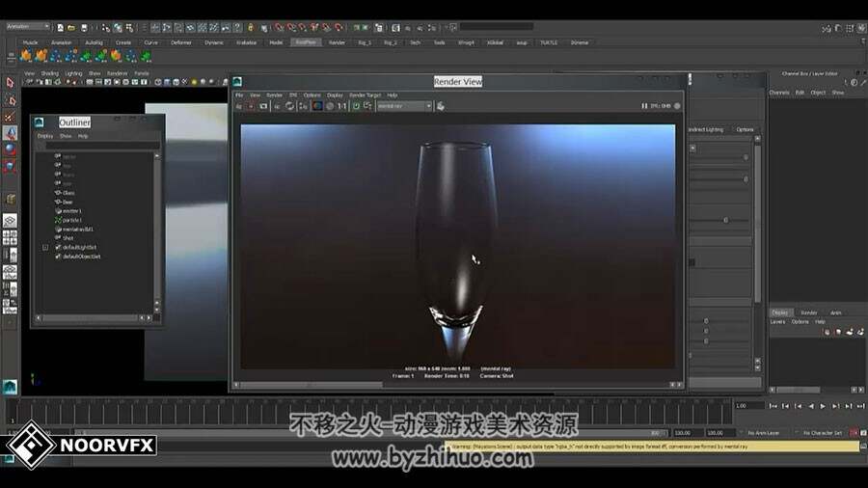Open Render View's Render Target menu
Viewport: 868px width, 488px height.
coord(365,95)
